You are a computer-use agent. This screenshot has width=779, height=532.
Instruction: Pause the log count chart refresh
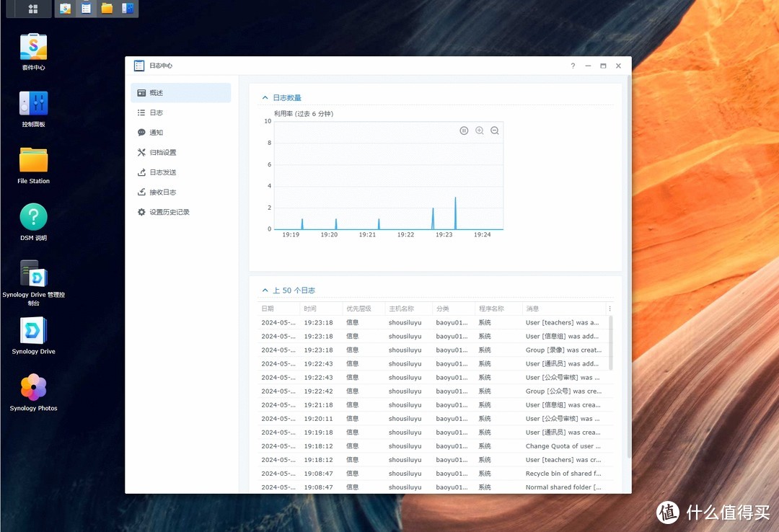click(x=464, y=130)
